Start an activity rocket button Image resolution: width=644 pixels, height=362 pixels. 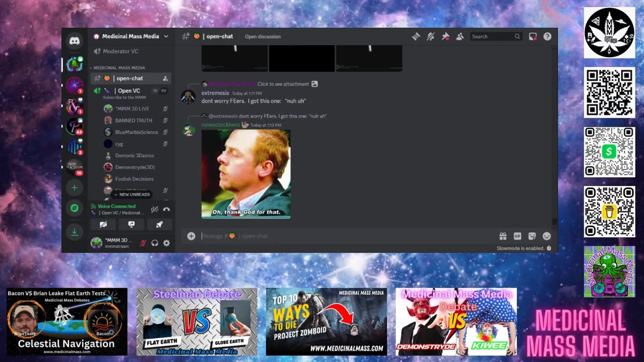(x=159, y=224)
